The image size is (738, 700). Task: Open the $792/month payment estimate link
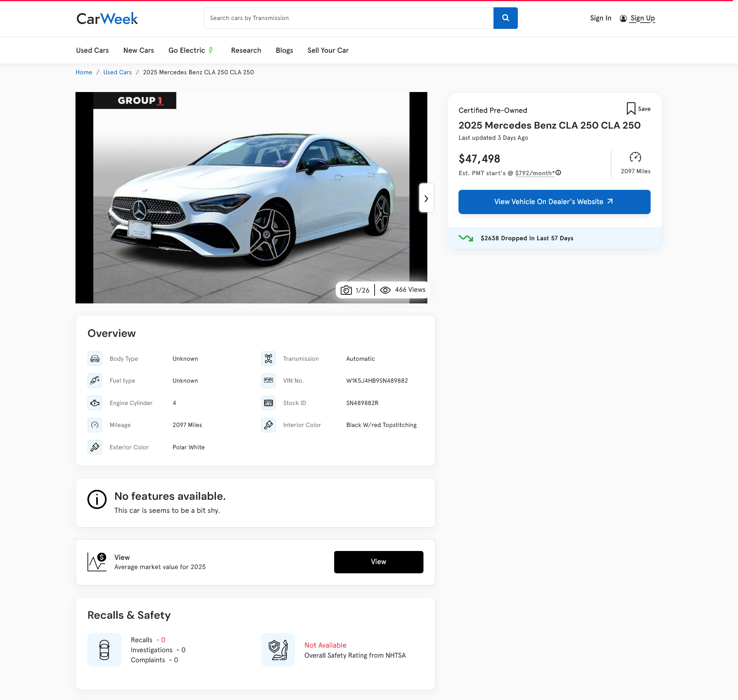(535, 173)
